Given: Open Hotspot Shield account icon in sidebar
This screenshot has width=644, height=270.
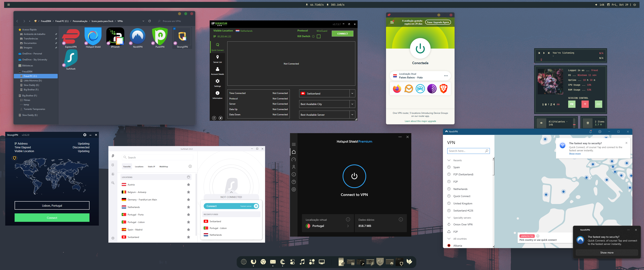Looking at the screenshot, I should [x=294, y=167].
